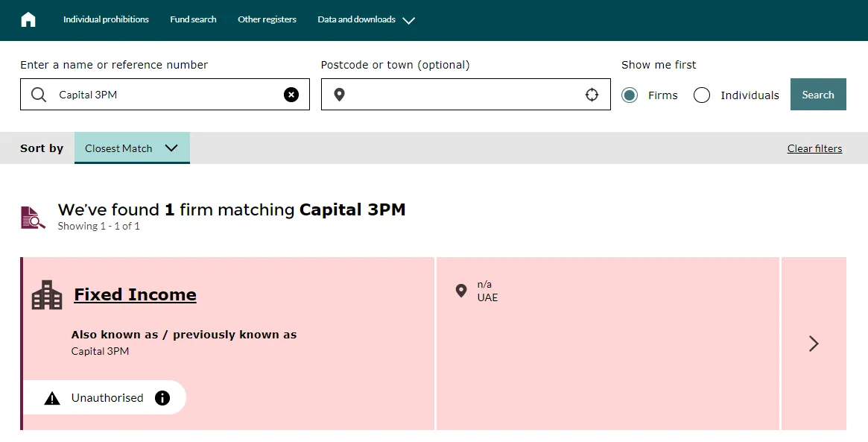Expand the Data and downloads menu
This screenshot has height=442, width=868.
tap(366, 20)
